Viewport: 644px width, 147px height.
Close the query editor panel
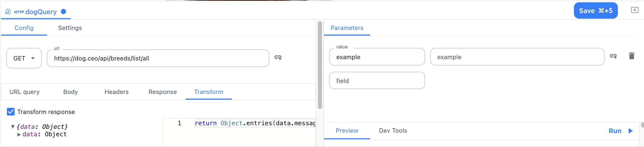635,10
